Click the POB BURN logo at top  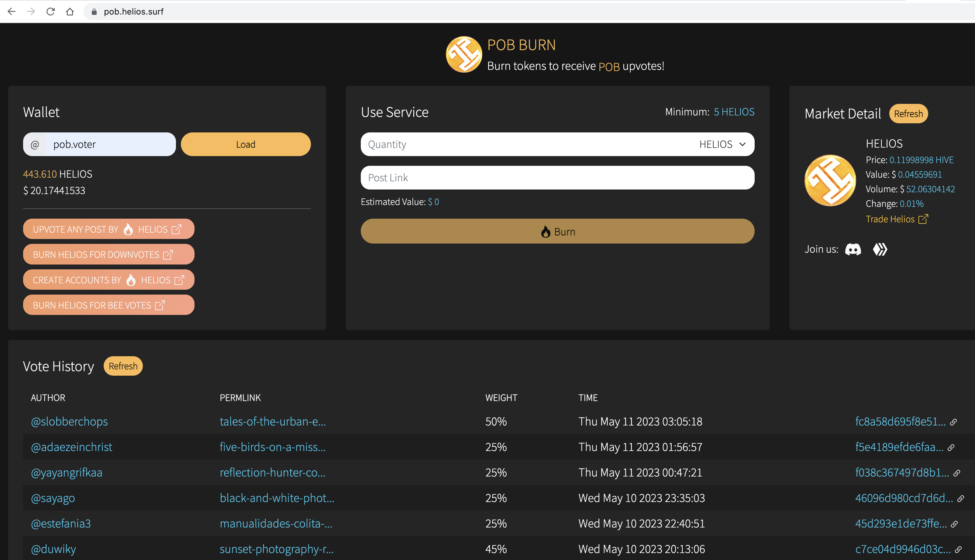[x=464, y=54]
